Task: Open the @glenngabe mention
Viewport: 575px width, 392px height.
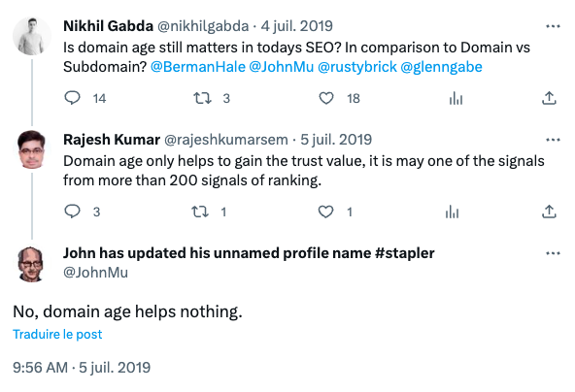Action: point(441,67)
